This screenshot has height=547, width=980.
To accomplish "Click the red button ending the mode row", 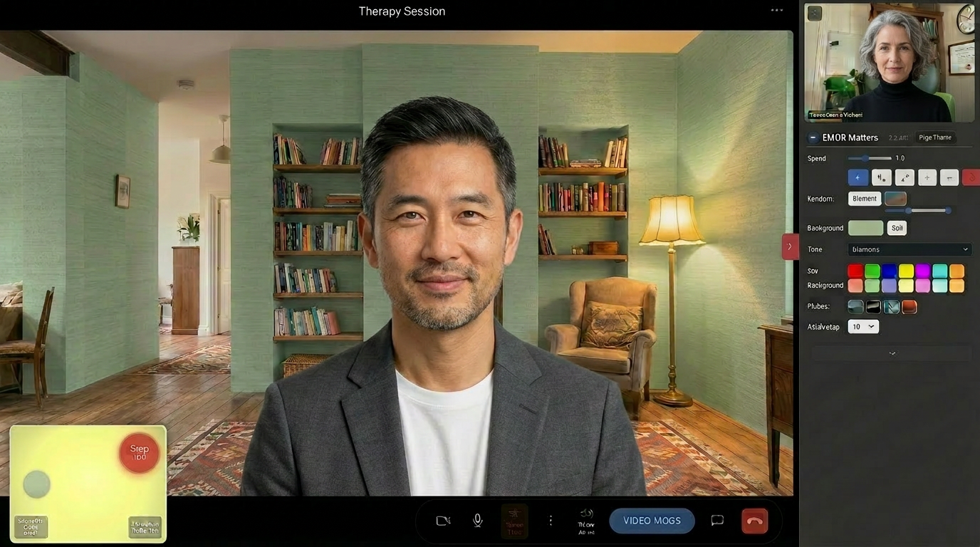I will coord(971,177).
